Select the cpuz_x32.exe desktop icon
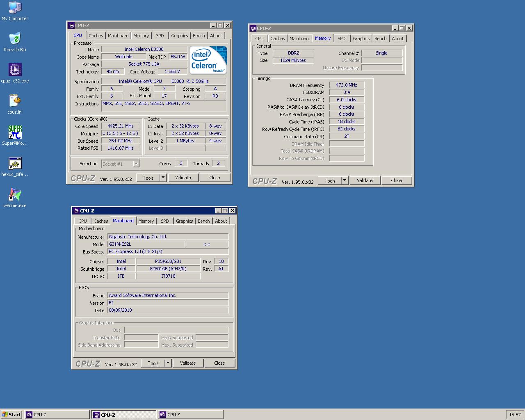The height and width of the screenshot is (420, 525). click(x=15, y=73)
